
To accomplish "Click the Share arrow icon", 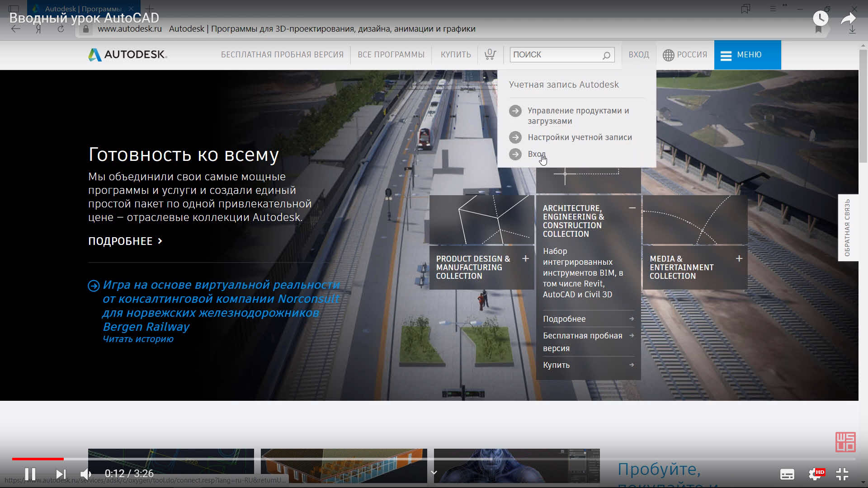I will point(848,19).
